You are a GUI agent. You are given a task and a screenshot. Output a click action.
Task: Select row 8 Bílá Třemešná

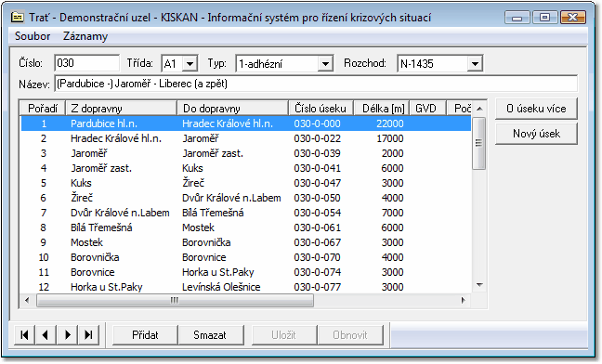click(x=245, y=227)
